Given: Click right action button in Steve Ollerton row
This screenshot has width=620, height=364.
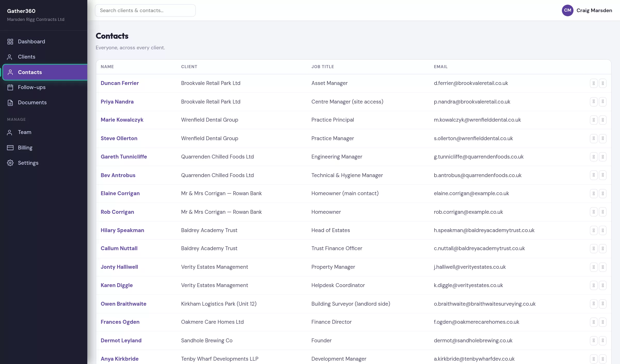Looking at the screenshot, I should click(603, 138).
